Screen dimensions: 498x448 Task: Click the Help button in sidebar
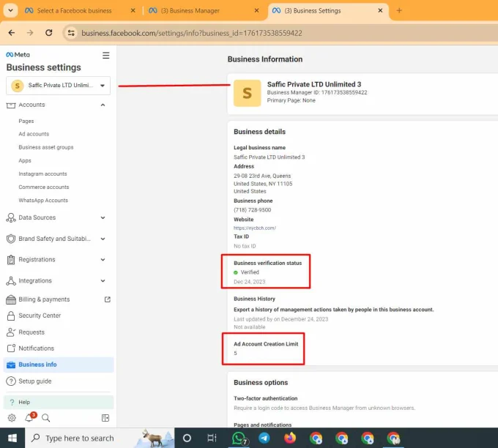(59, 403)
